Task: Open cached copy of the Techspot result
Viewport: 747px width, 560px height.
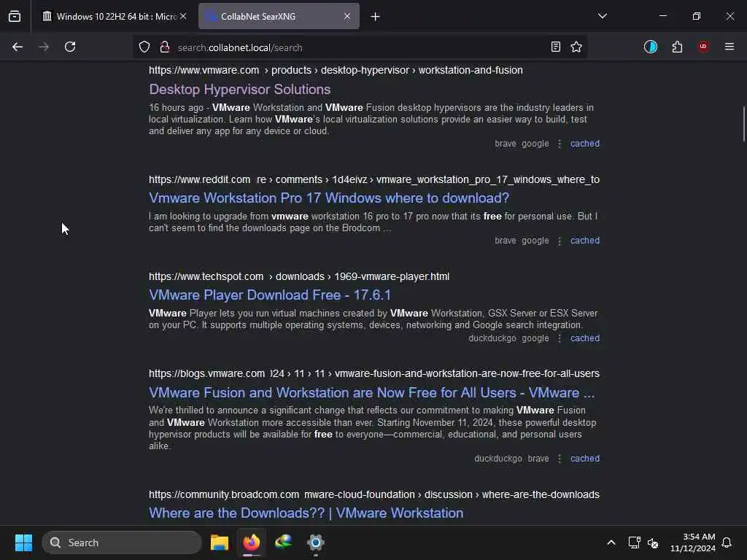Action: tap(585, 338)
